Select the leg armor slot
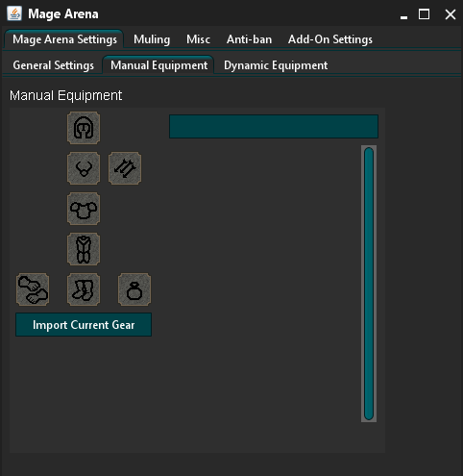463x476 pixels. coord(84,249)
